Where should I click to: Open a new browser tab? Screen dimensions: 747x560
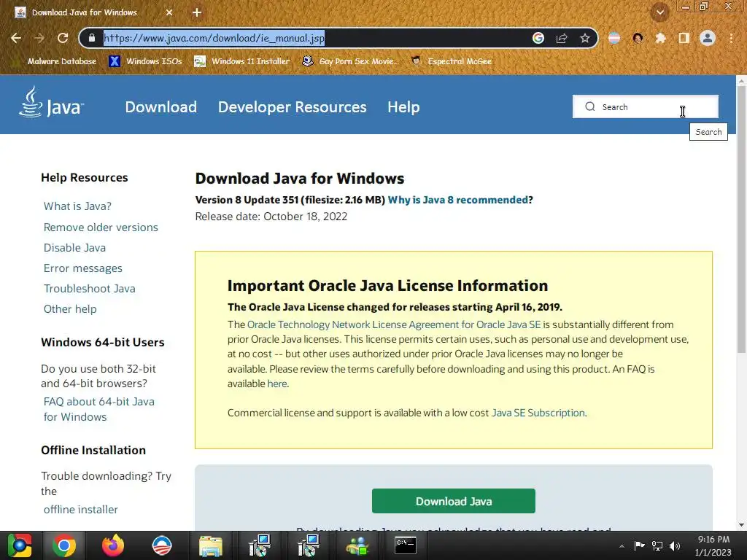pyautogui.click(x=197, y=12)
